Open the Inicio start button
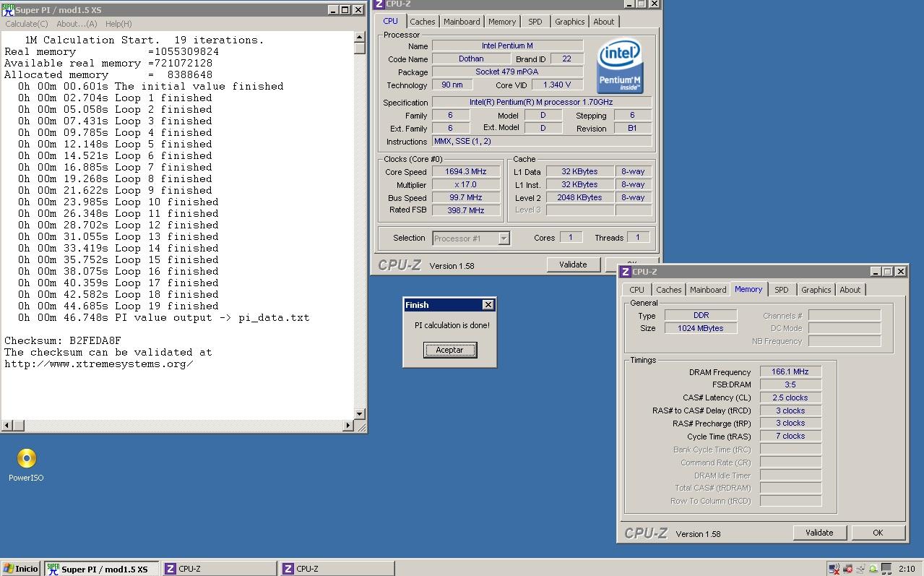The image size is (924, 576). point(21,569)
